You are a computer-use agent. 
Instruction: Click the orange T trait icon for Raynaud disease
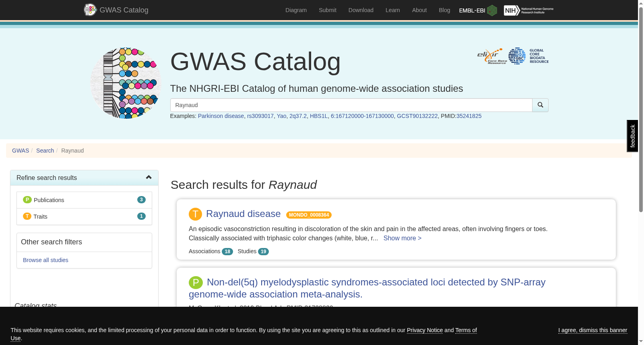pyautogui.click(x=195, y=214)
